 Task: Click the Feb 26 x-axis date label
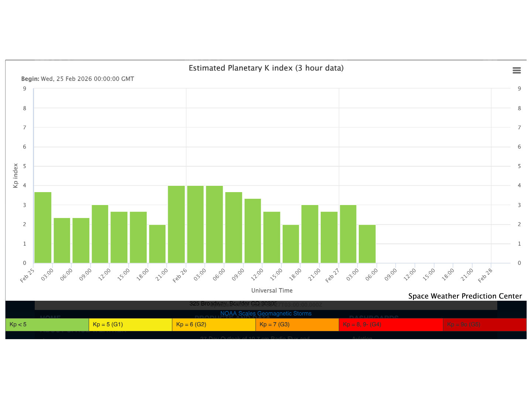(180, 276)
